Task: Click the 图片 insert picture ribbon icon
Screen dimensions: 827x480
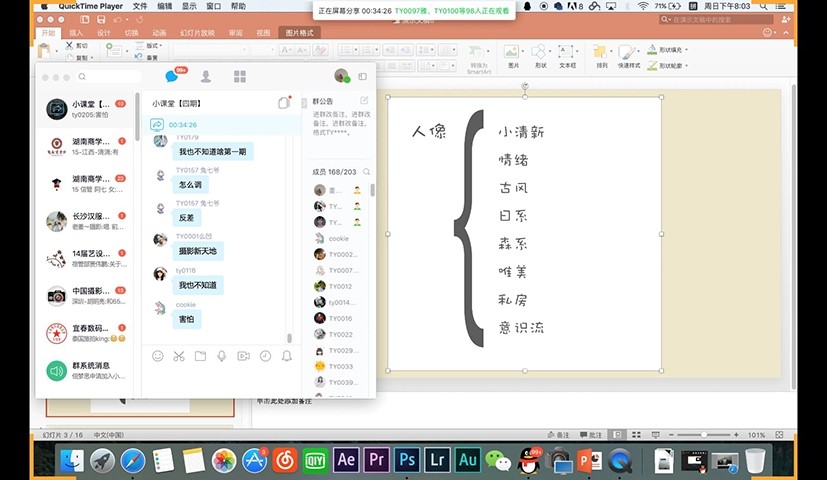Action: [512, 56]
